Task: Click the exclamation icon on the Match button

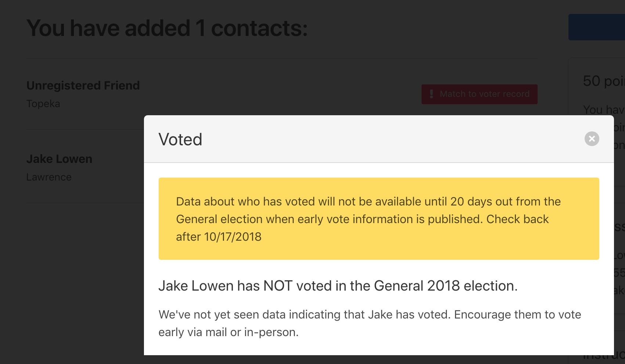Action: coord(431,94)
